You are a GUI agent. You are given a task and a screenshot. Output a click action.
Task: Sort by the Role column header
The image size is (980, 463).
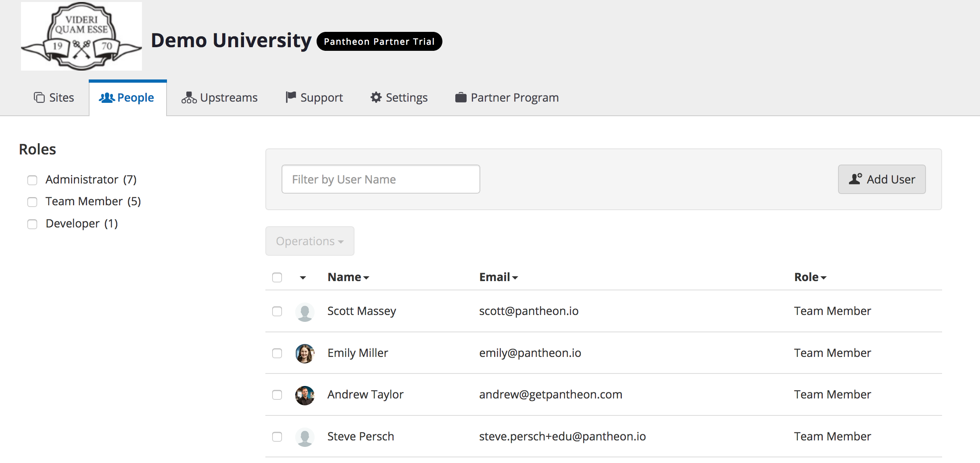[810, 277]
